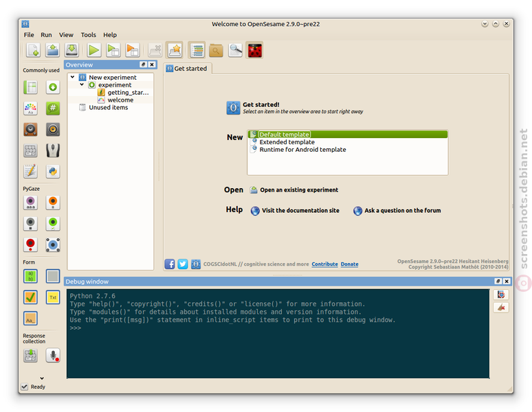Select the PyGaze red record icon
This screenshot has height=412, width=532.
point(30,244)
